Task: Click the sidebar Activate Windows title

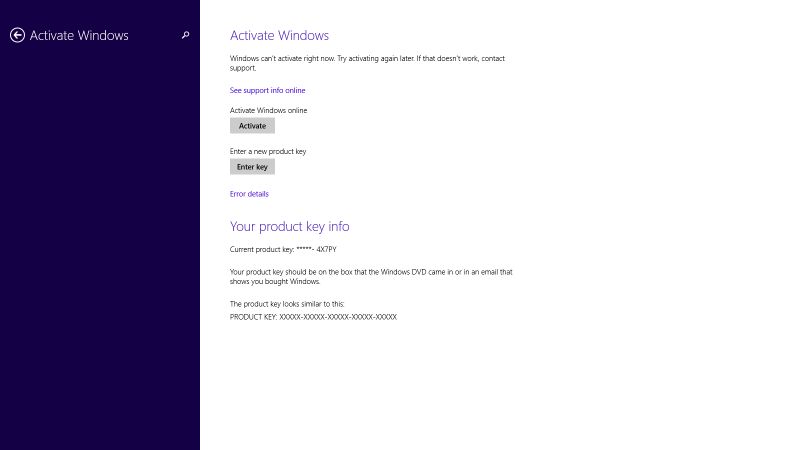Action: click(79, 35)
